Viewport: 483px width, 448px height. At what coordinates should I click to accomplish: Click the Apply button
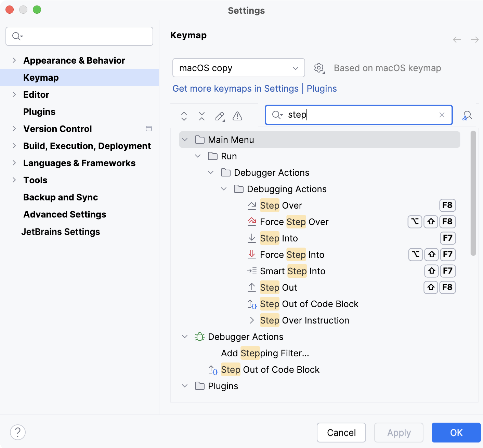[x=399, y=432]
